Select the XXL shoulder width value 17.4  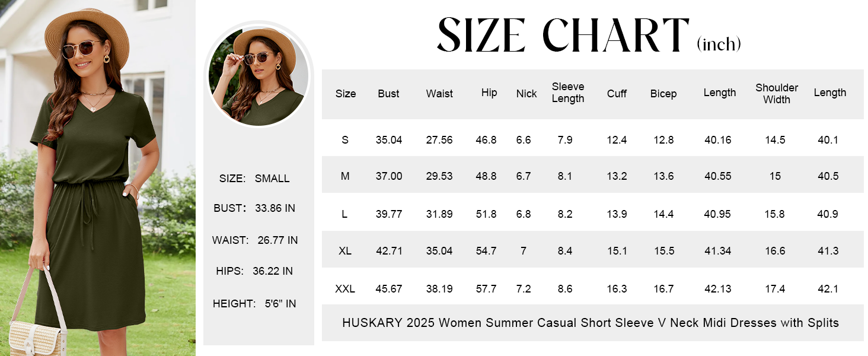pyautogui.click(x=775, y=289)
